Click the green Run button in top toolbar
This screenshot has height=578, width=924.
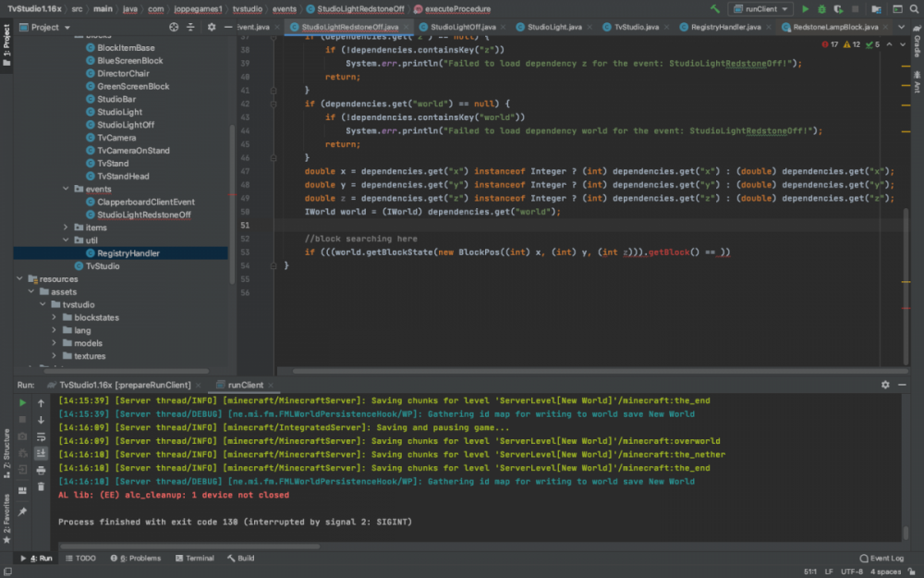pos(805,9)
